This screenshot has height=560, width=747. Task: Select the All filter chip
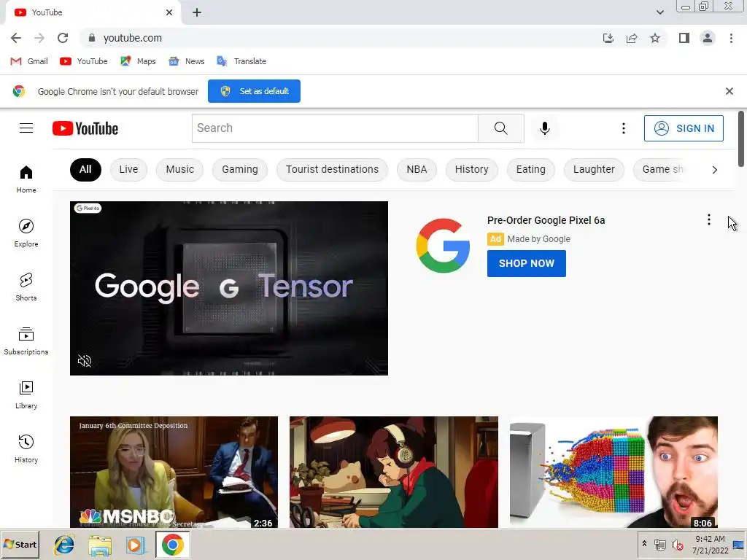(85, 169)
